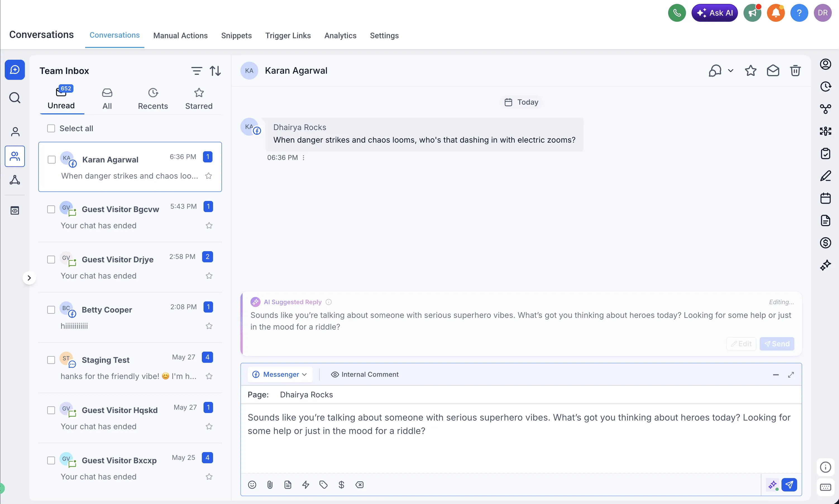
Task: Expand the left sidebar with arrow button
Action: click(29, 278)
